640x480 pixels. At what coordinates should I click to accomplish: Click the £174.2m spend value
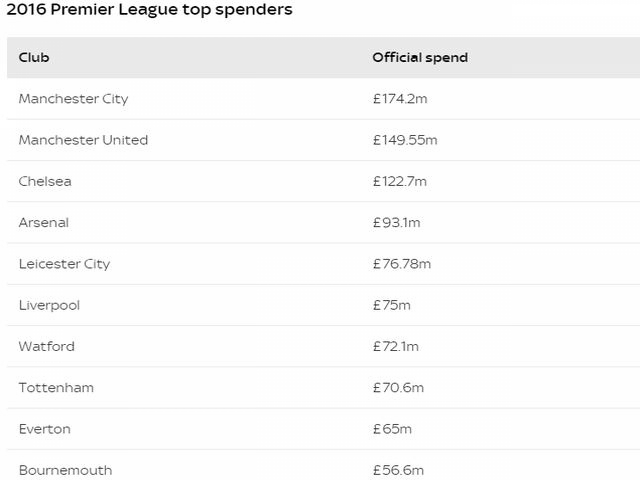(400, 99)
